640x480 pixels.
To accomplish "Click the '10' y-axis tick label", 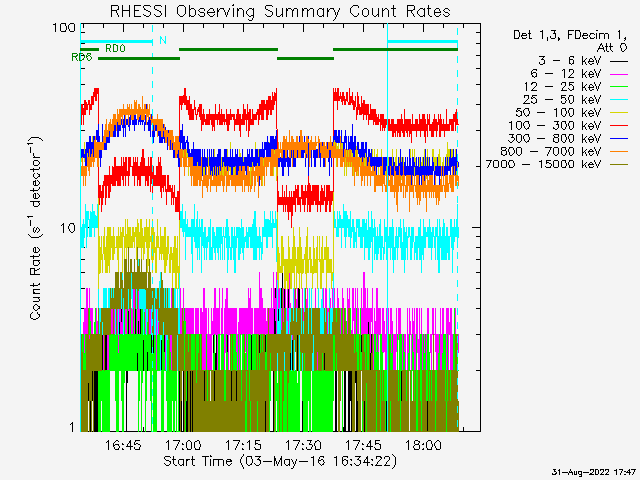I will pos(68,228).
